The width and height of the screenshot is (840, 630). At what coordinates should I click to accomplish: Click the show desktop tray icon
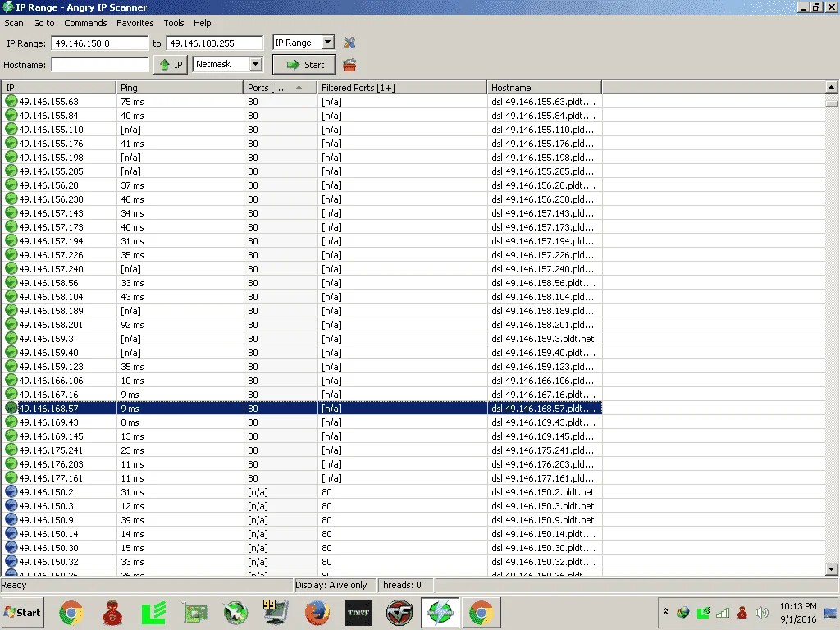point(832,612)
